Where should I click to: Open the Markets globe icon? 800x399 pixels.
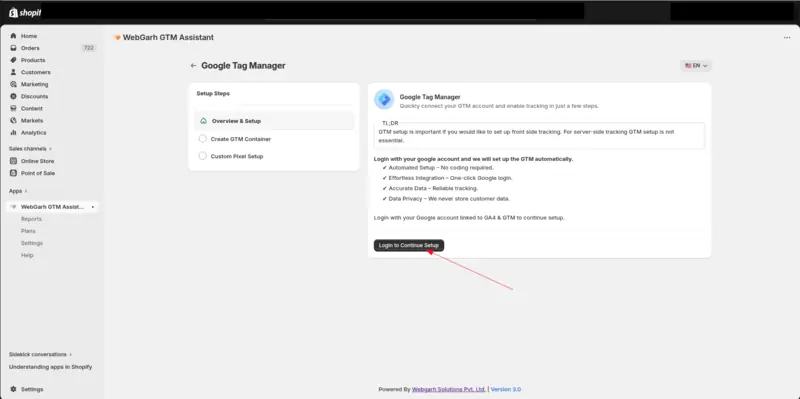tap(14, 120)
